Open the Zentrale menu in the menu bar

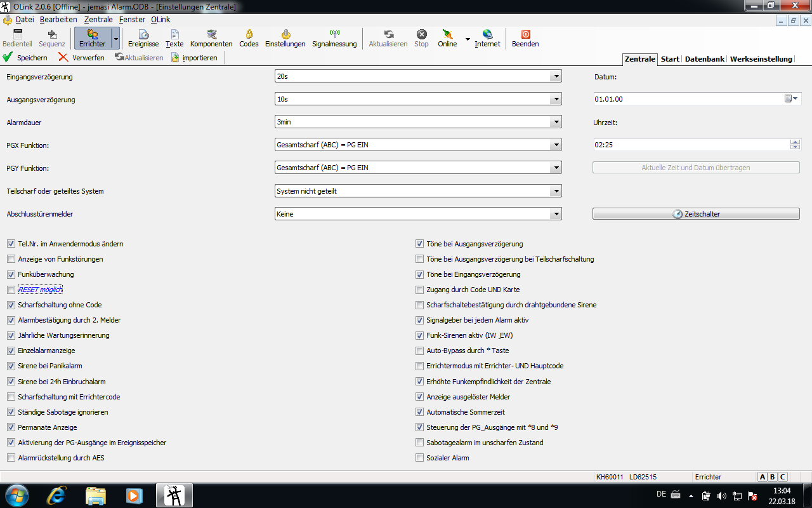tap(98, 20)
